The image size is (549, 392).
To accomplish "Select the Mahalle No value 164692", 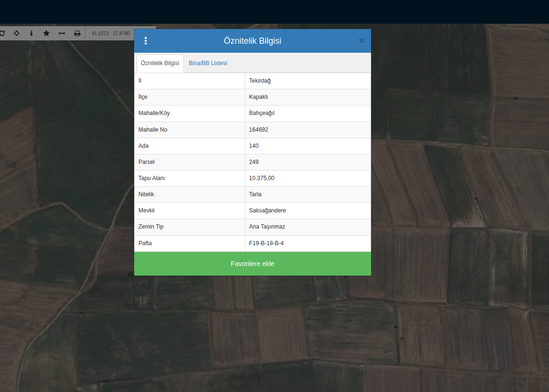I will coord(258,130).
